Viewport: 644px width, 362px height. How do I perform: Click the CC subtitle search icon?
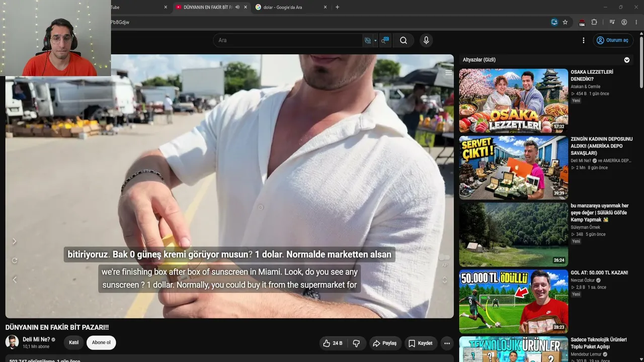[385, 40]
